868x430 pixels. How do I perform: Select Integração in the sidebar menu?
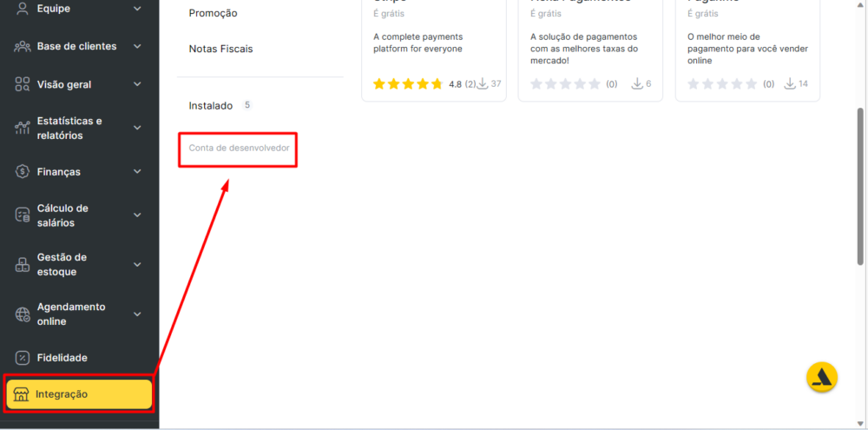coord(78,394)
